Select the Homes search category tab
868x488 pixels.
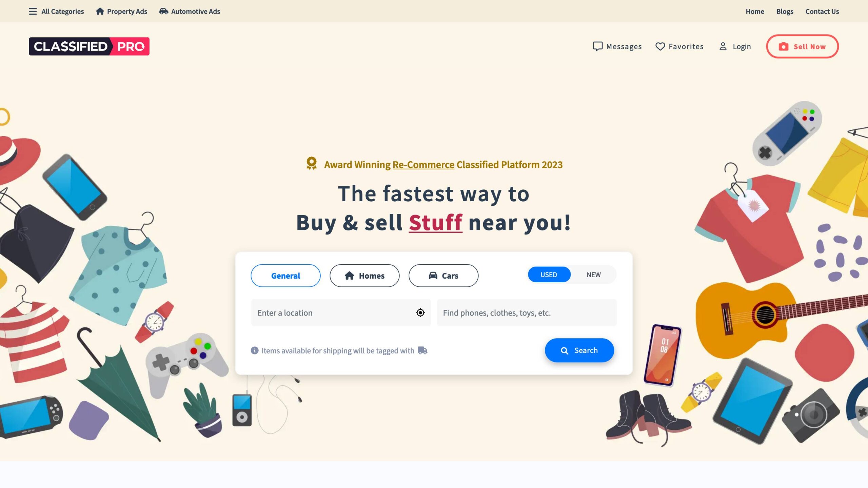pyautogui.click(x=364, y=276)
